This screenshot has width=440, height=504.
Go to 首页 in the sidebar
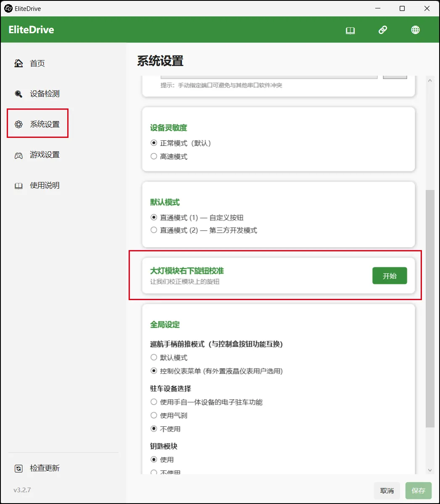tap(37, 63)
